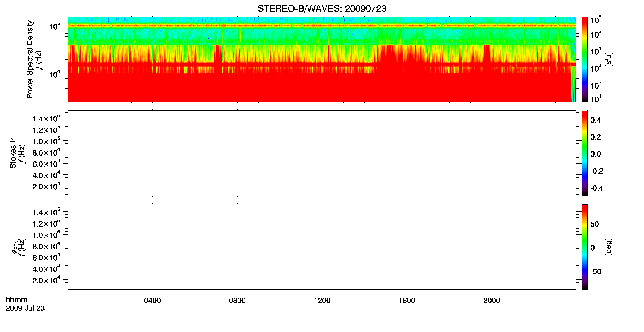Click the [sfu] colorbar unit label
This screenshot has height=332, width=644.
[x=608, y=59]
